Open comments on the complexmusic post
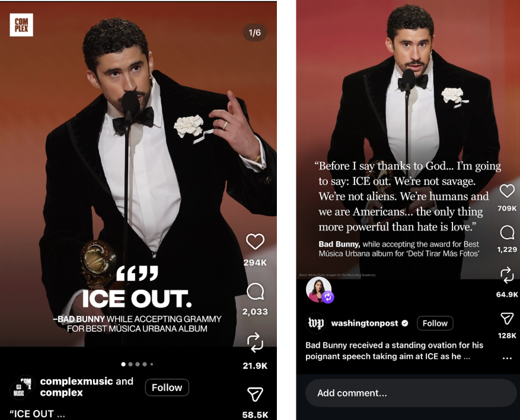This screenshot has width=520, height=420. point(255,292)
